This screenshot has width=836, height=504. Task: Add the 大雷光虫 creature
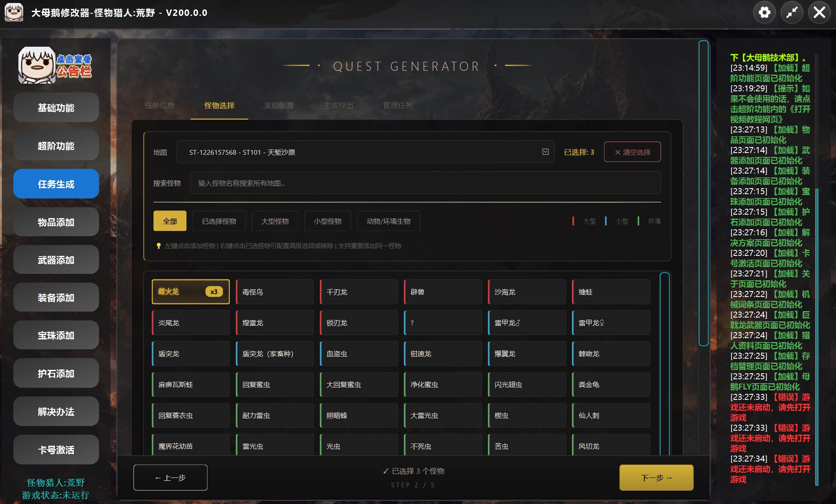(x=443, y=415)
